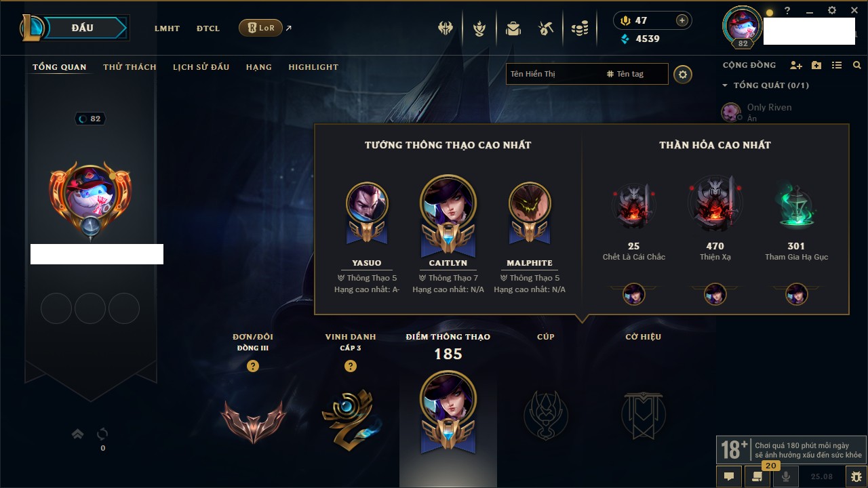Open the friend list sort options icon

[x=837, y=65]
